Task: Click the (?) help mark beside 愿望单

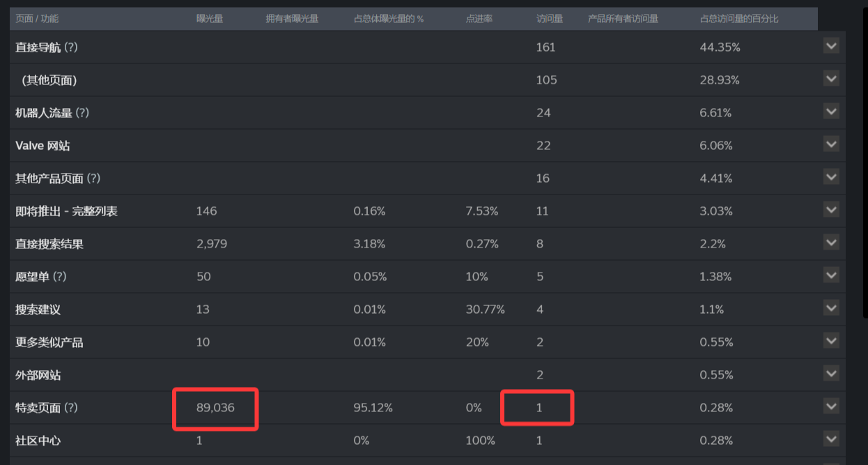Action: tap(59, 277)
